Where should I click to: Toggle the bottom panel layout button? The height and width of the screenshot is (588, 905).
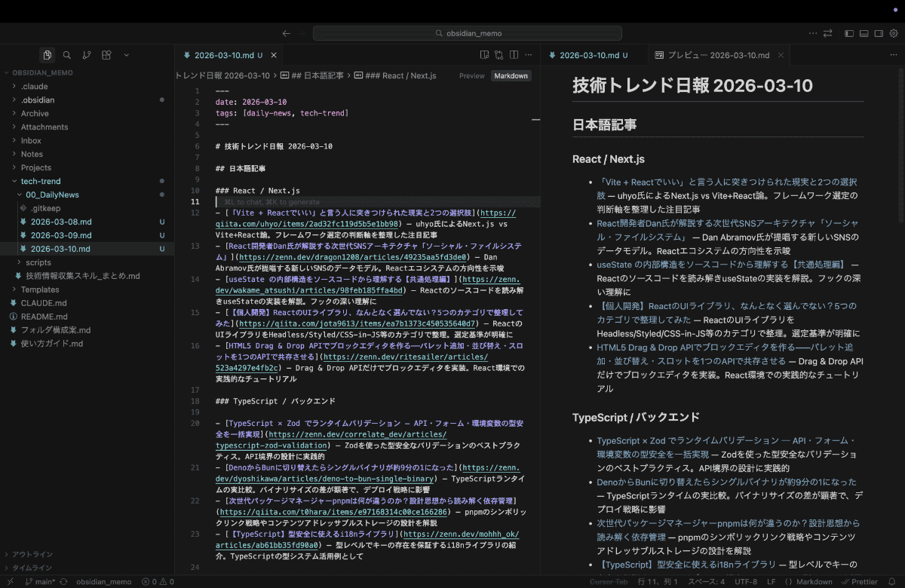pyautogui.click(x=864, y=33)
